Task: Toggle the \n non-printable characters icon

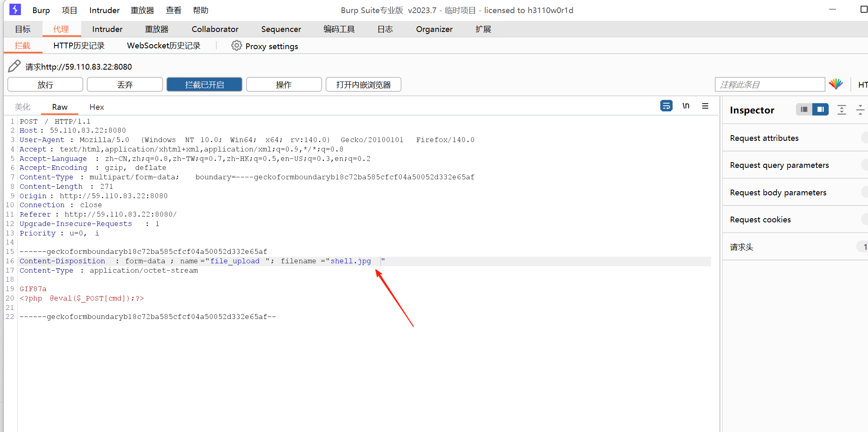Action: [686, 106]
